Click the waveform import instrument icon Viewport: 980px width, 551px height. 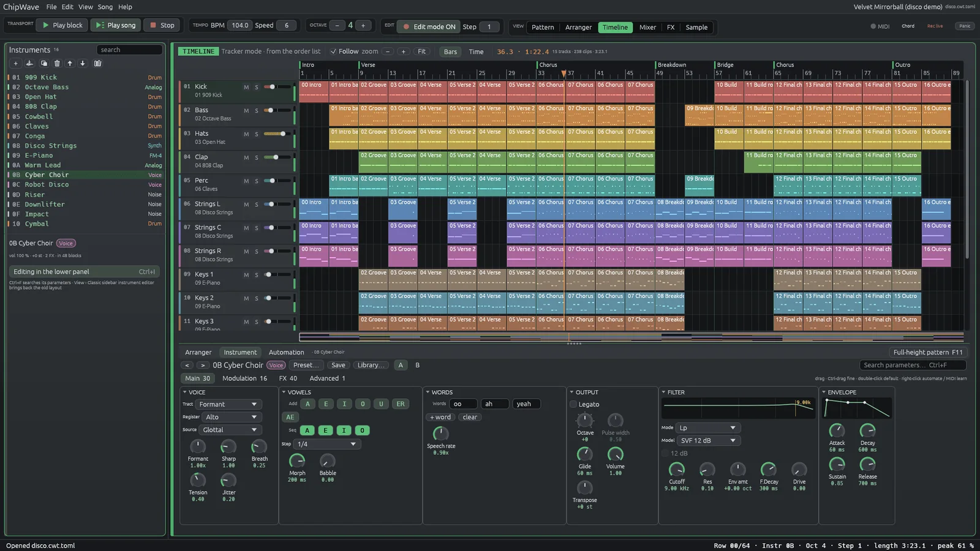coord(29,63)
